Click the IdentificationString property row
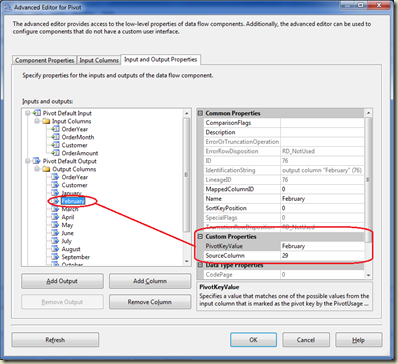Screen dimensions: 398x364 coord(284,170)
